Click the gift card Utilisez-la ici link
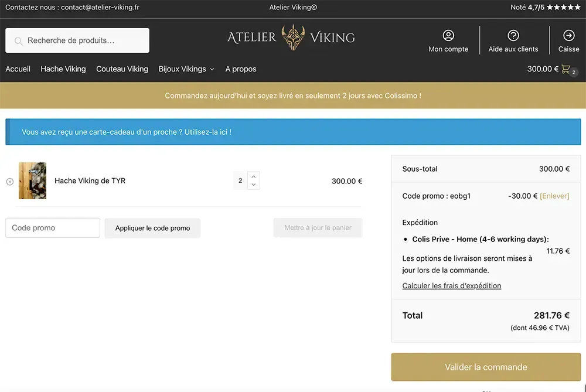Screen dimensions: 586x392 (x=208, y=132)
